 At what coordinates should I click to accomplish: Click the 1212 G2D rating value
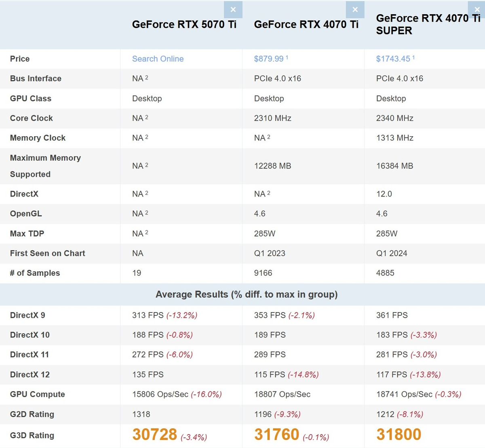click(x=385, y=414)
